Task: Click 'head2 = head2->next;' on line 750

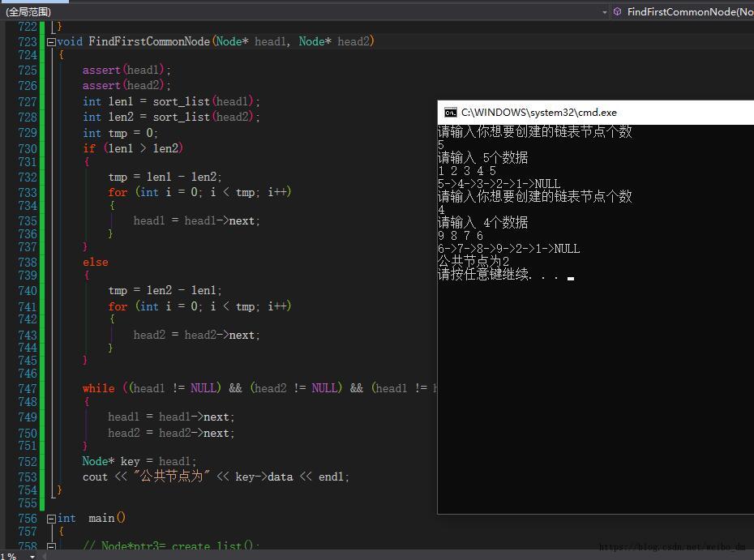Action: (171, 433)
